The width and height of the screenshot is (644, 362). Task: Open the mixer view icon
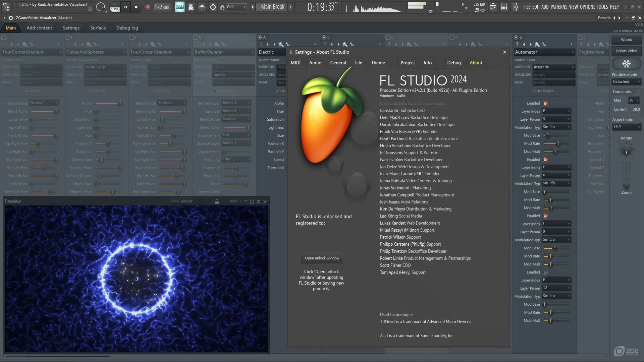(x=515, y=7)
